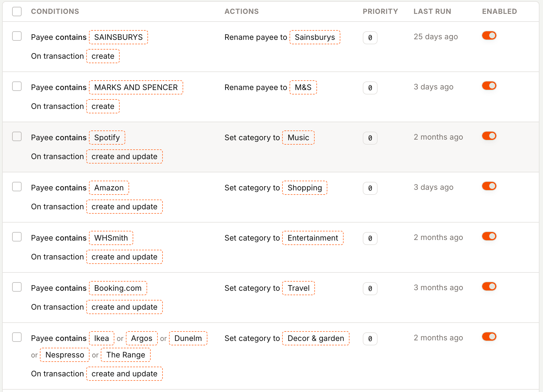
Task: Click the Ikea payee tag
Action: click(102, 338)
